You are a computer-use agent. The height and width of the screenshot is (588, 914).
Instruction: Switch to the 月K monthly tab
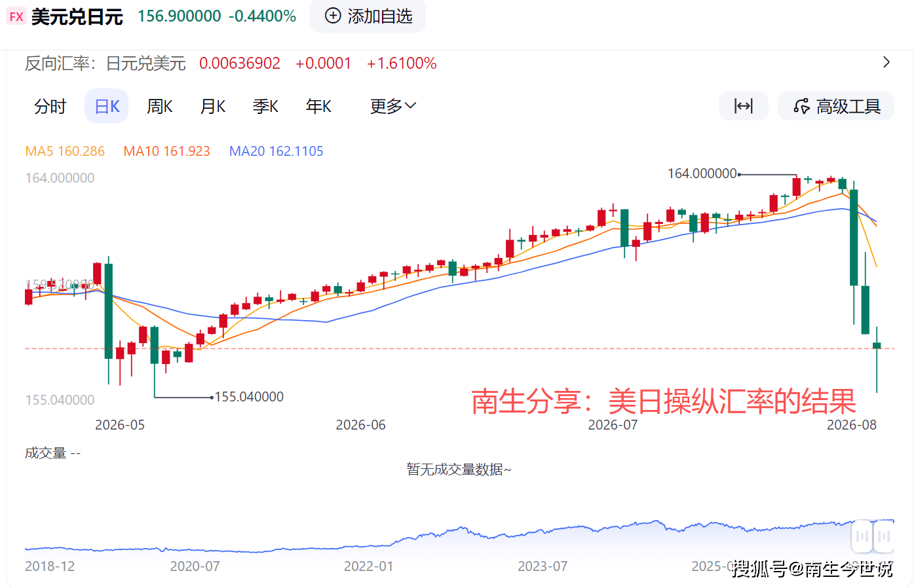point(212,106)
